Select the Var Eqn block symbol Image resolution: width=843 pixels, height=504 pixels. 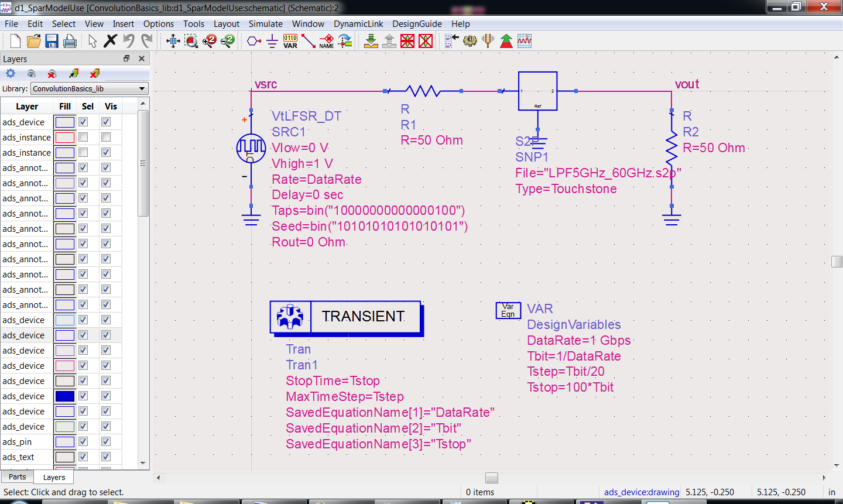click(x=508, y=310)
